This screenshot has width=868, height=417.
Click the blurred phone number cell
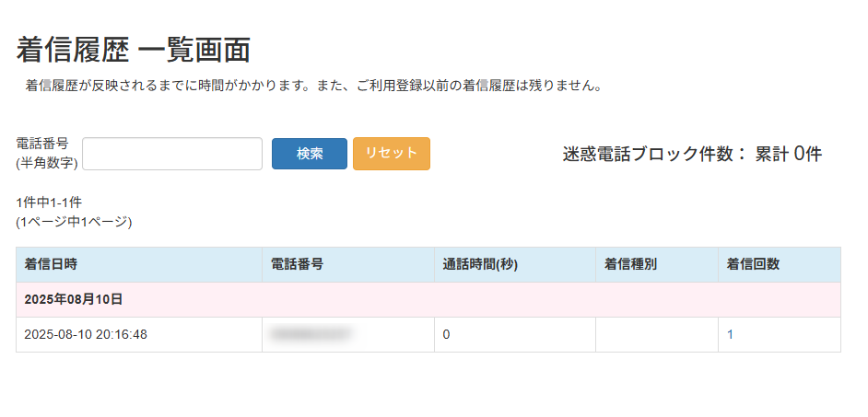(348, 334)
